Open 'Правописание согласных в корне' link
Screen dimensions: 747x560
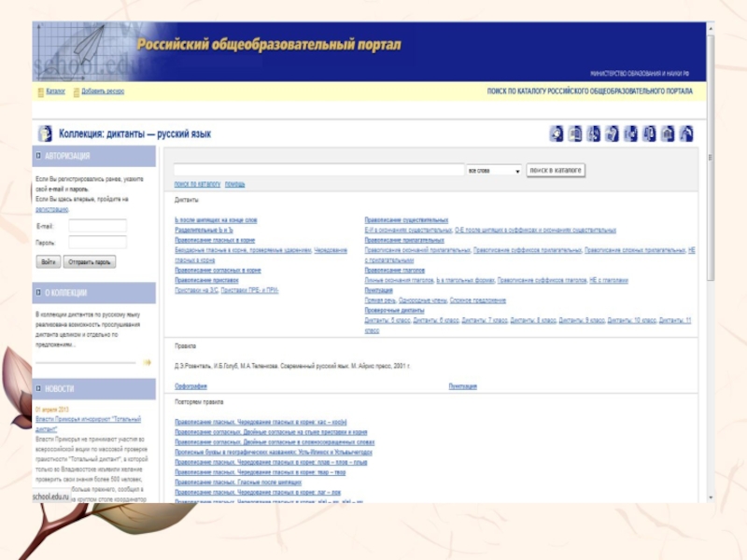click(218, 270)
